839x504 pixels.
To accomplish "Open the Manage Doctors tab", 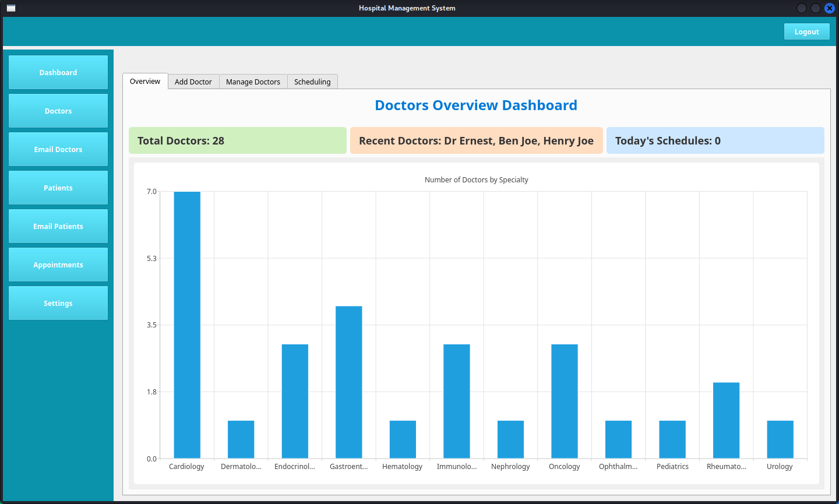I will 253,82.
